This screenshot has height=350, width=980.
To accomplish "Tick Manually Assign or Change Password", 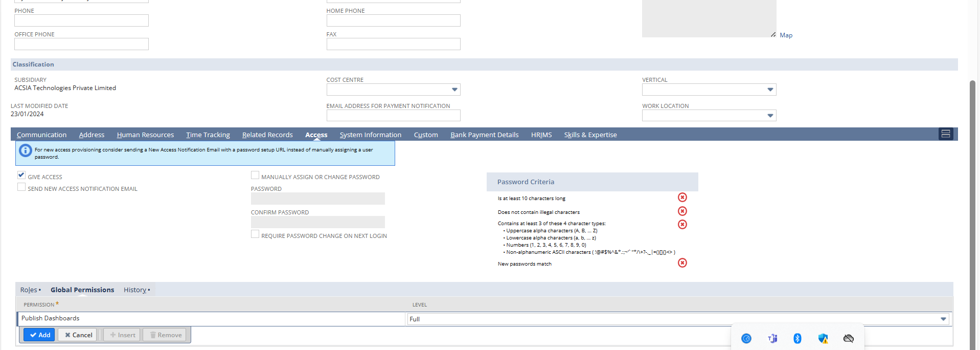I will click(x=255, y=176).
